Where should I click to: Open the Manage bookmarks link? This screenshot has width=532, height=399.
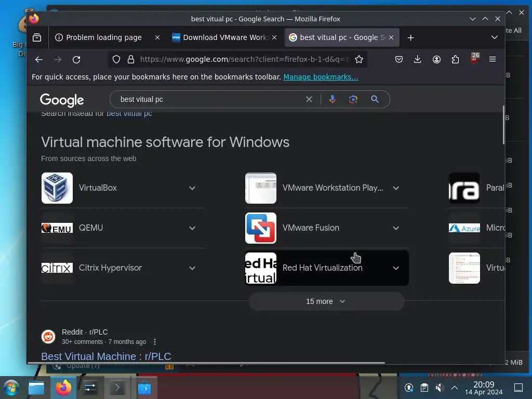321,77
